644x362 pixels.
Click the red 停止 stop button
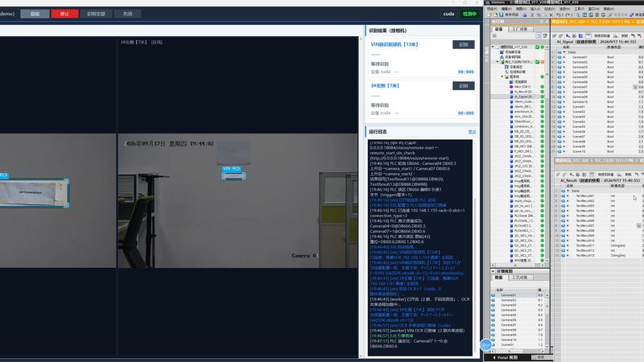point(64,14)
